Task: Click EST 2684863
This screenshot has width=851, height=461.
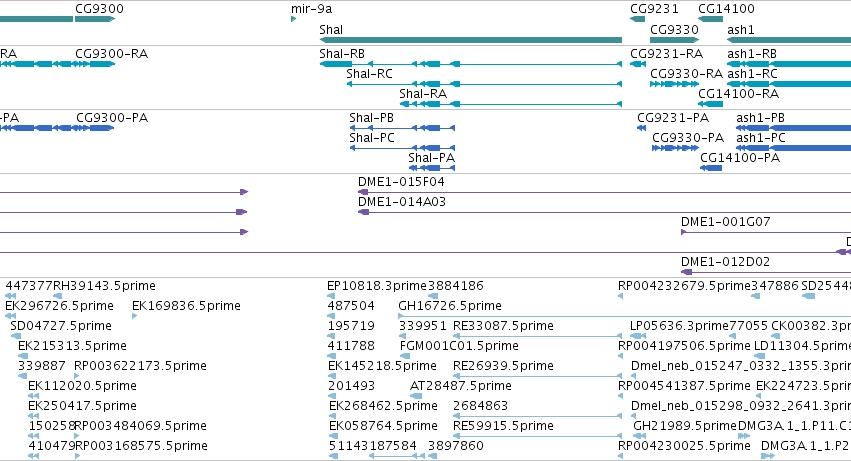Action: pyautogui.click(x=537, y=416)
